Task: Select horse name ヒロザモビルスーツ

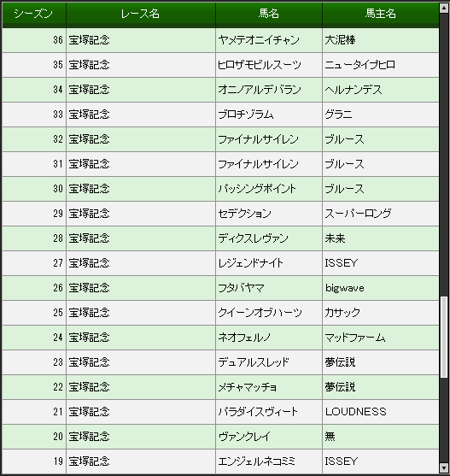Action: 260,65
